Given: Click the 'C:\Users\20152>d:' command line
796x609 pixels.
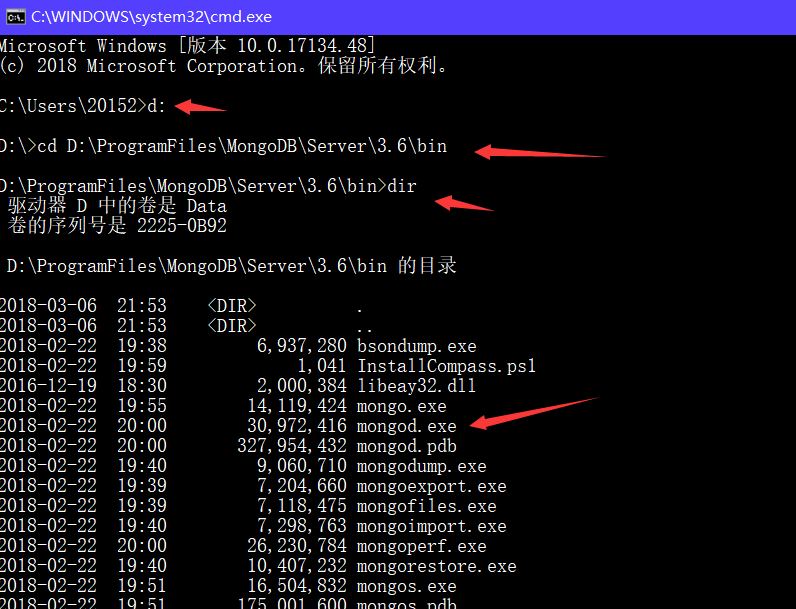Looking at the screenshot, I should pyautogui.click(x=83, y=106).
